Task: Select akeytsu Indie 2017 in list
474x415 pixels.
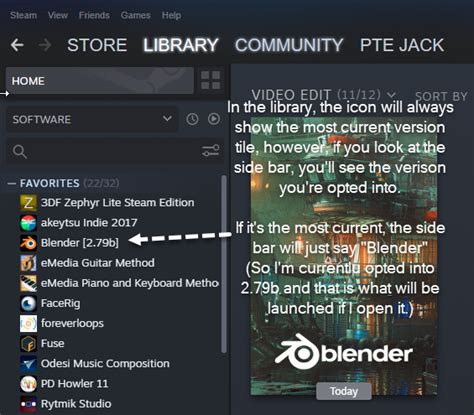Action: point(89,223)
